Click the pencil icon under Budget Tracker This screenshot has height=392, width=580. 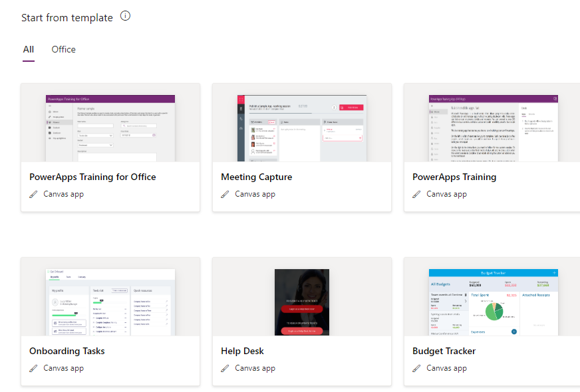tap(416, 367)
